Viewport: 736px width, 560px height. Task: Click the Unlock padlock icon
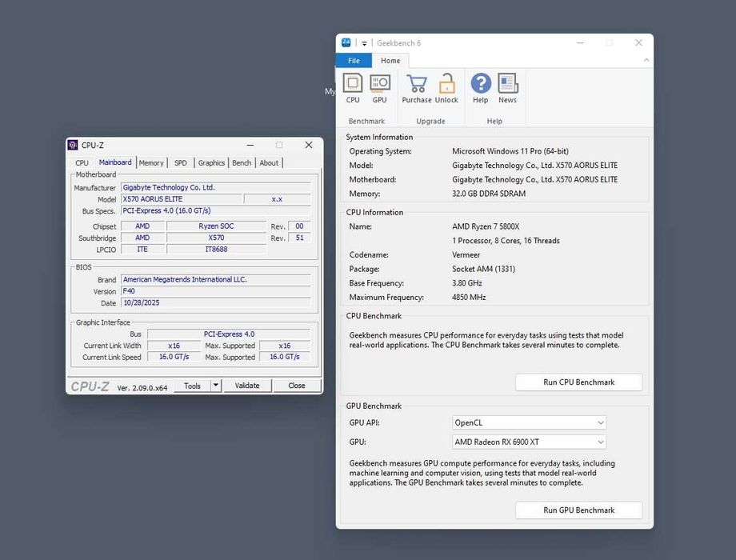[x=446, y=83]
